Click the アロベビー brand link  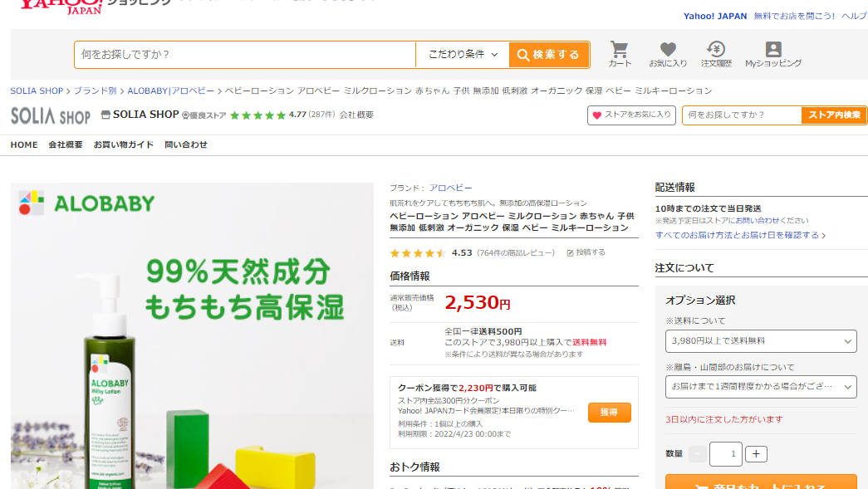pos(450,188)
